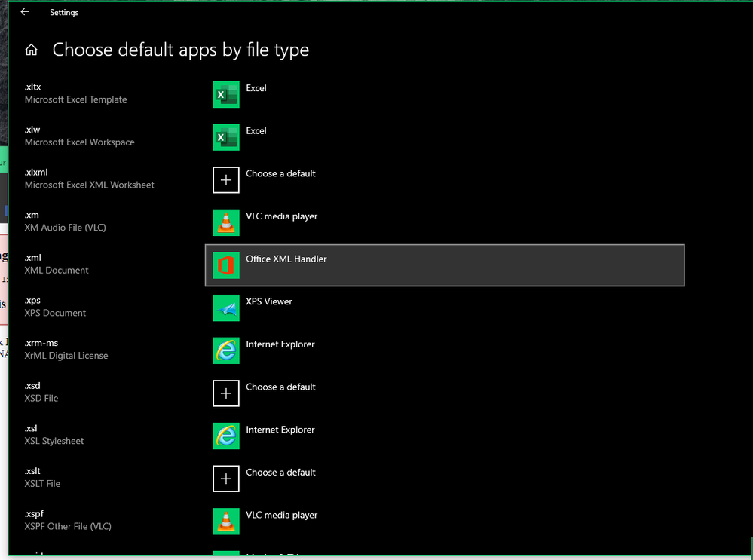Viewport: 753px width, 560px height.
Task: Select 'Choose a default' next to .xsd
Action: point(280,387)
